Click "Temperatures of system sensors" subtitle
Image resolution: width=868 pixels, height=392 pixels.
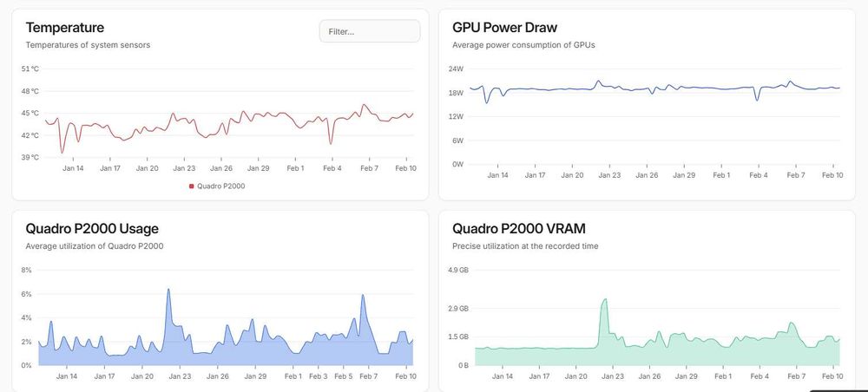pyautogui.click(x=88, y=45)
